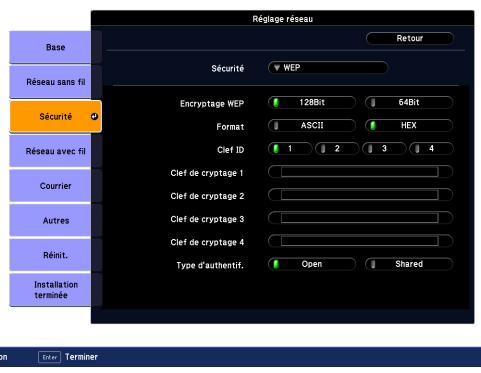
Task: Click the Terminer label
Action: point(81,357)
